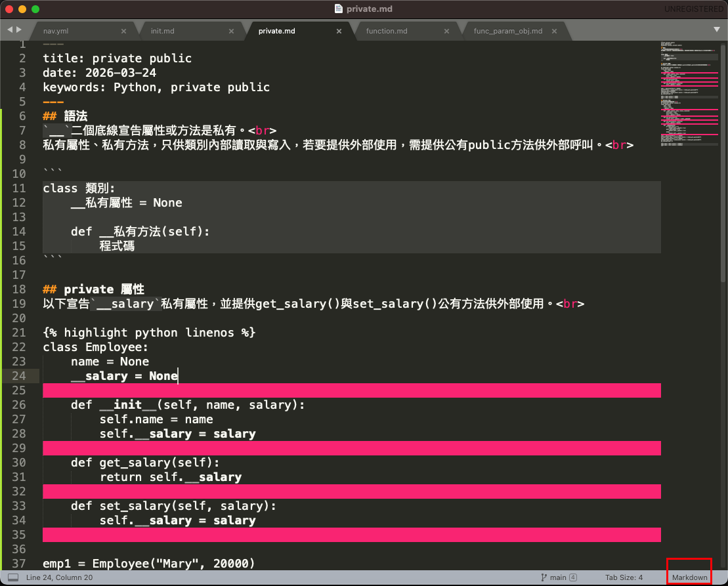Screen dimensions: 728x586
Task: Select the private.md tab
Action: tap(276, 31)
